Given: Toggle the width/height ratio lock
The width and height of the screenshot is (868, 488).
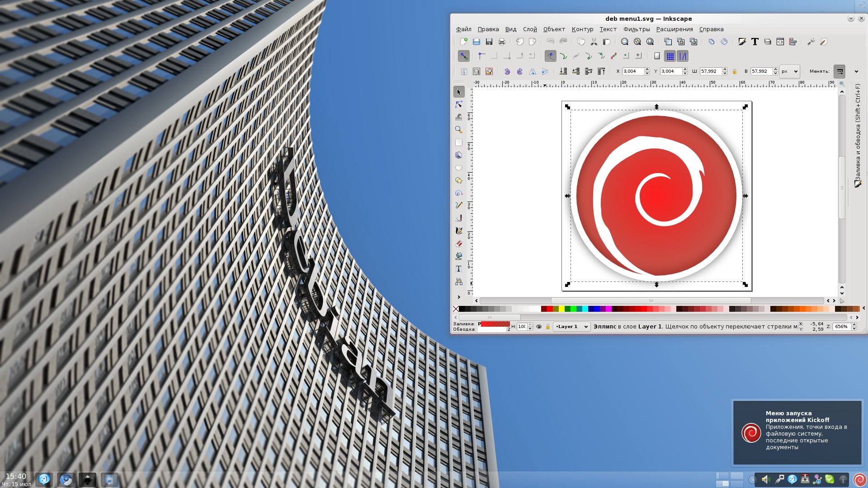Looking at the screenshot, I should pyautogui.click(x=734, y=71).
